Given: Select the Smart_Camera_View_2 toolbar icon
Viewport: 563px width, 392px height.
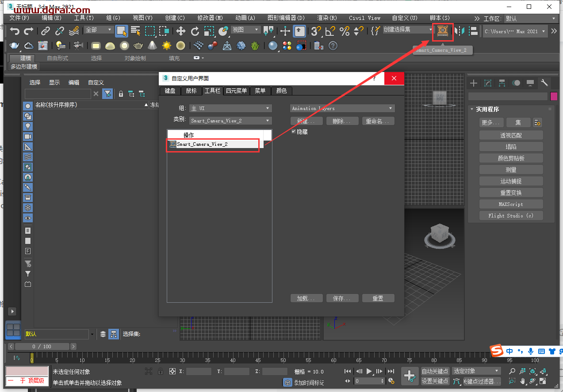Looking at the screenshot, I should [x=442, y=31].
